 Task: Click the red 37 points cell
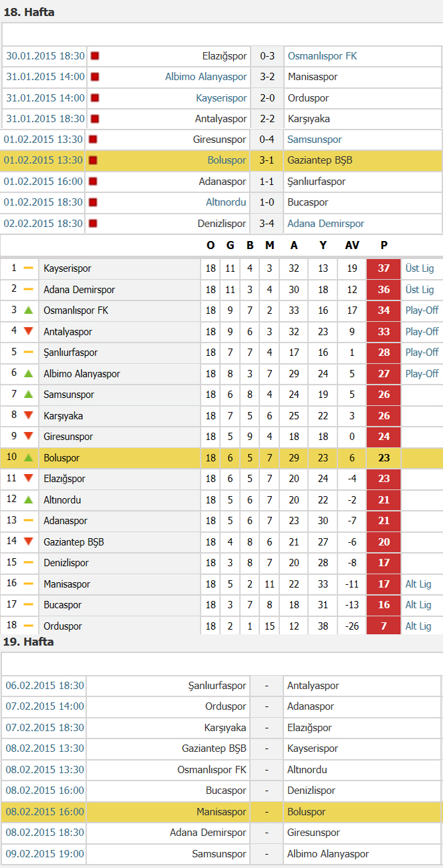point(384,268)
